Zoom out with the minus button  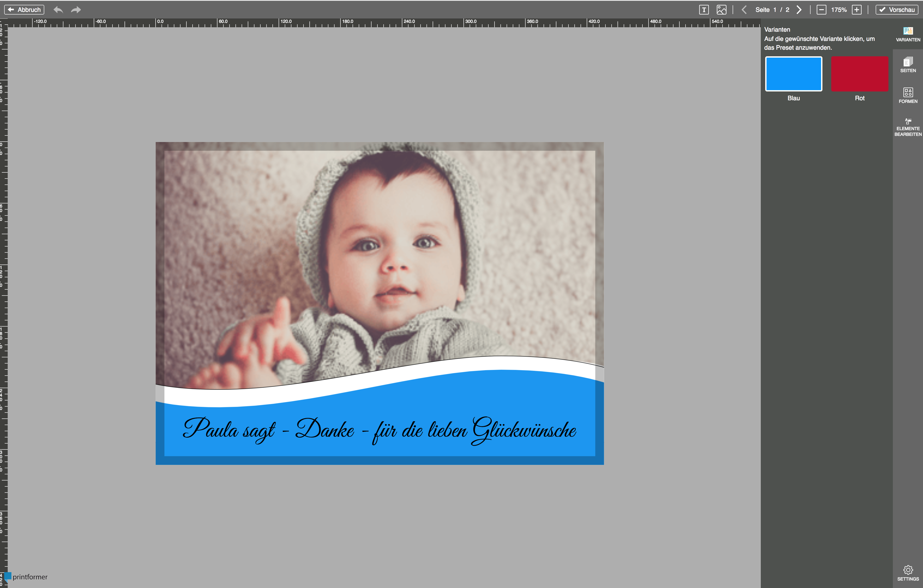click(x=821, y=10)
